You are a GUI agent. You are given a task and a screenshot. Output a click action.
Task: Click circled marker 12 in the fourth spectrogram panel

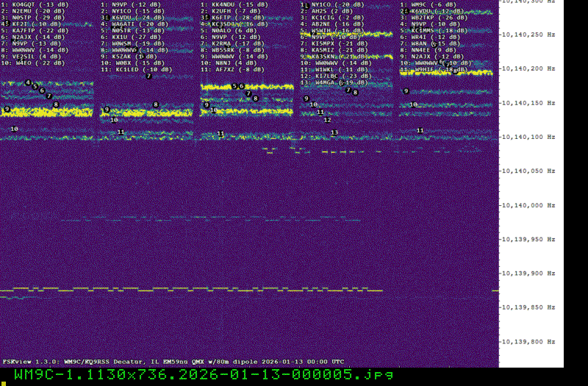click(x=328, y=119)
